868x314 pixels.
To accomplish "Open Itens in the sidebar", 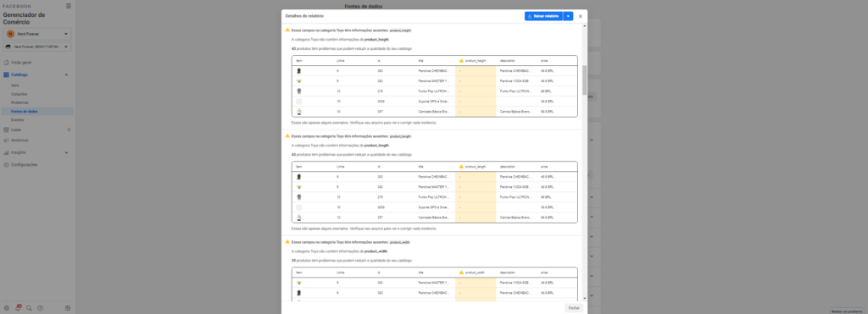I will point(15,85).
